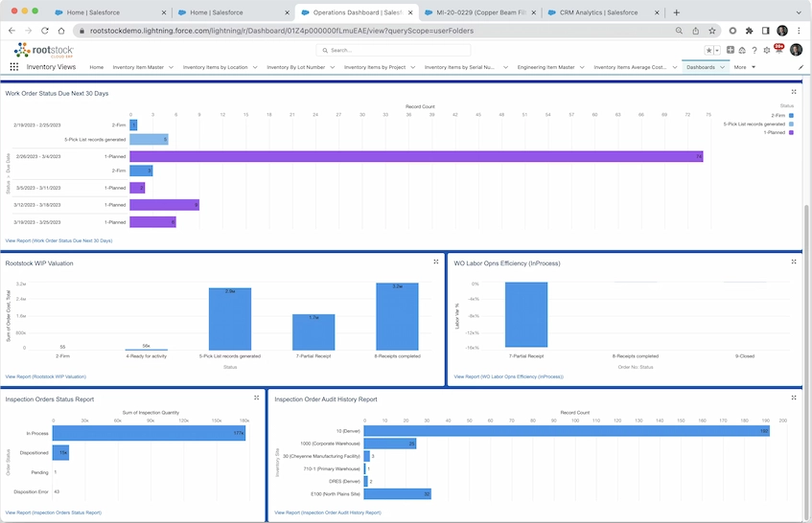The width and height of the screenshot is (812, 523).
Task: Toggle the browser side panel icon
Action: tap(765, 31)
